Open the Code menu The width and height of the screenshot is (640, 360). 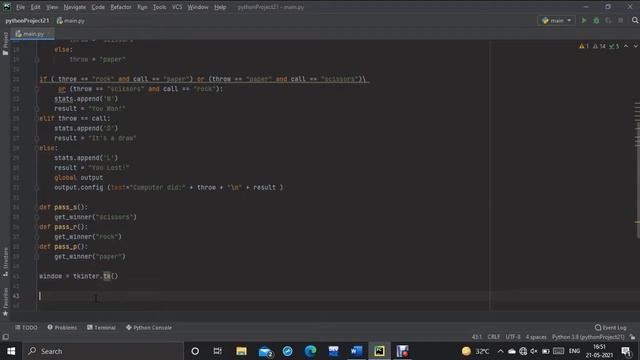(98, 7)
